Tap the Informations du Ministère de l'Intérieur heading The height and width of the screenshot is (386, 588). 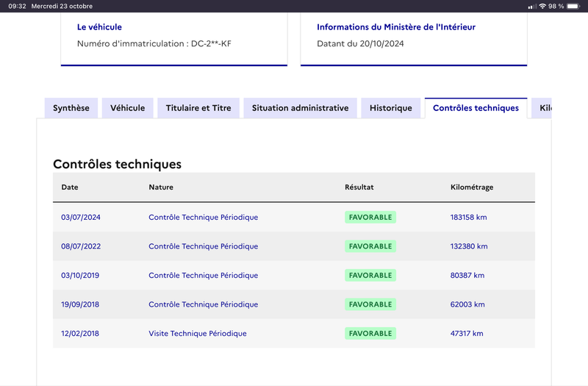click(396, 27)
